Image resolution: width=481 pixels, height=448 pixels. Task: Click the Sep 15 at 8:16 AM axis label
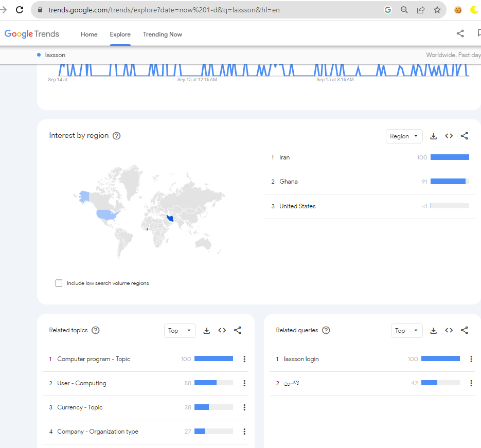click(x=335, y=80)
